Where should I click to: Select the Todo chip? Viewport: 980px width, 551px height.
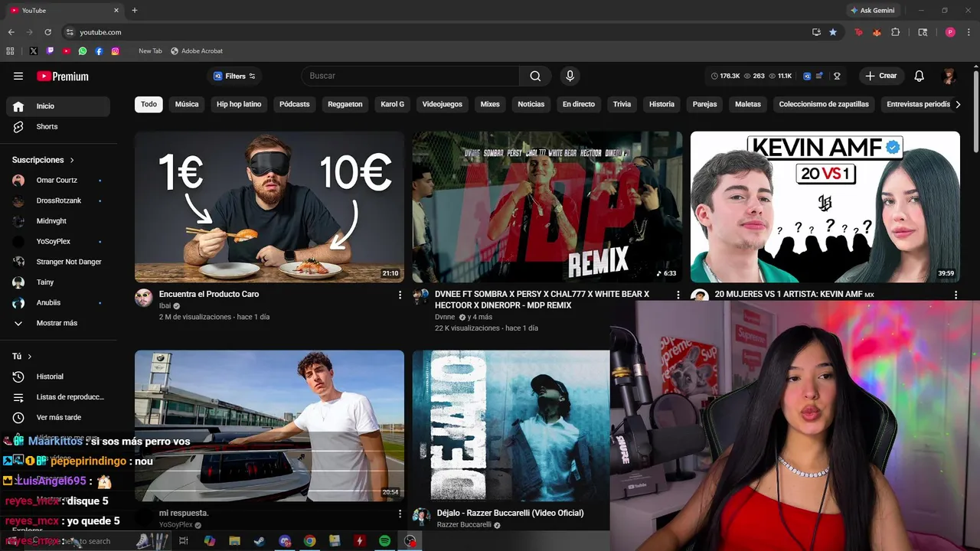[x=149, y=104]
